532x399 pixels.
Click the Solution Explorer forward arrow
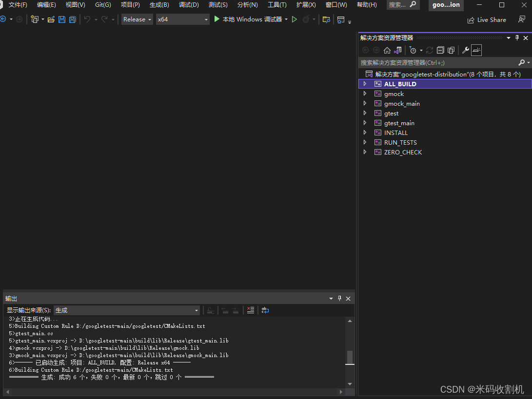tap(376, 50)
